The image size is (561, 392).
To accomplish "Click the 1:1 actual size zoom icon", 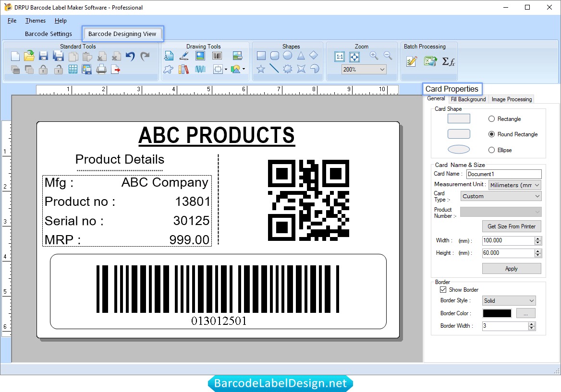I will 340,57.
